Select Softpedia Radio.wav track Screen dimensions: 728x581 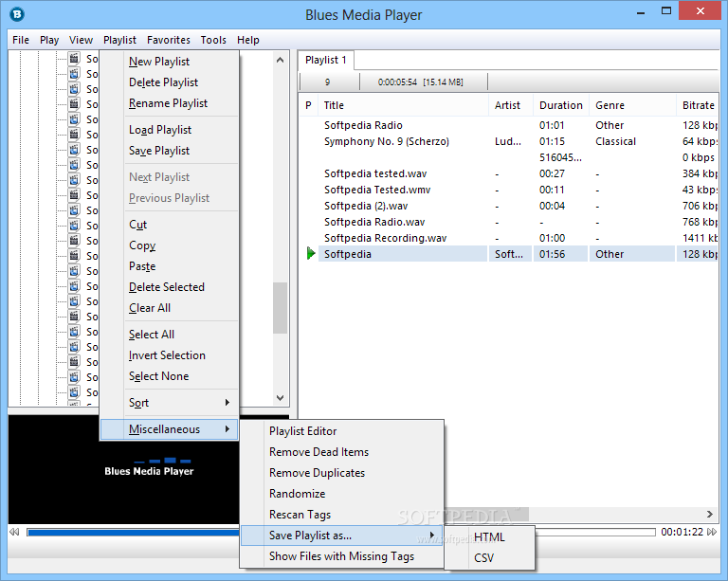point(508,222)
